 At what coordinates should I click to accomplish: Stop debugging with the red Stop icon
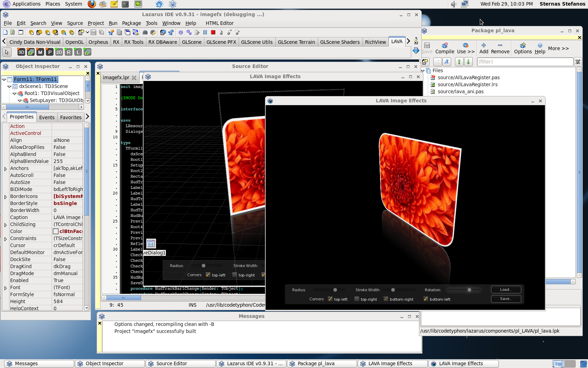(213, 32)
